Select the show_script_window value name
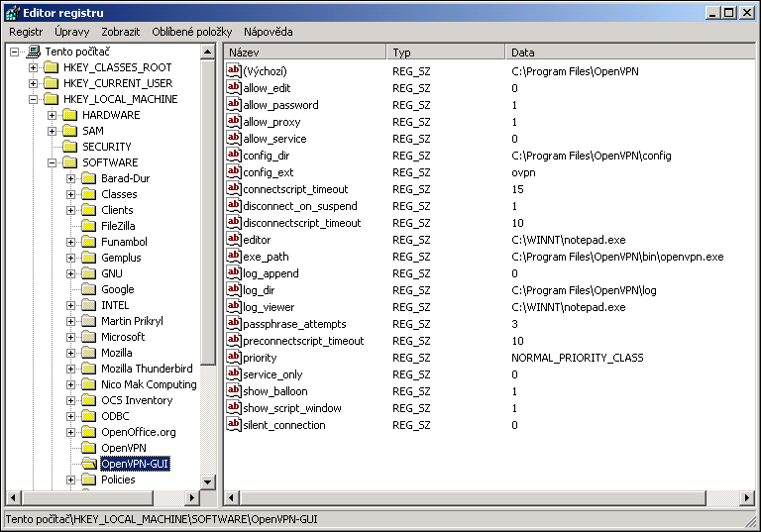The height and width of the screenshot is (532, 761). (292, 408)
